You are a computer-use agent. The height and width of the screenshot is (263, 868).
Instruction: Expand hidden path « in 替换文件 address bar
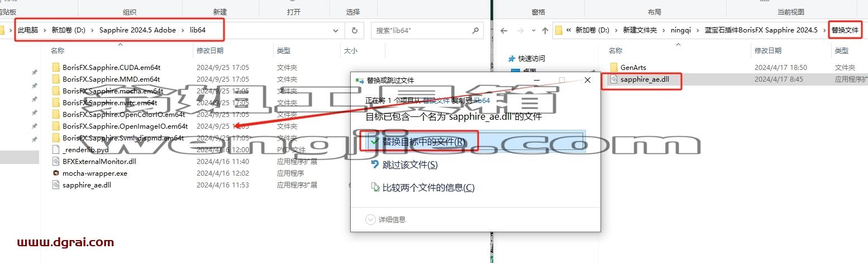(569, 30)
